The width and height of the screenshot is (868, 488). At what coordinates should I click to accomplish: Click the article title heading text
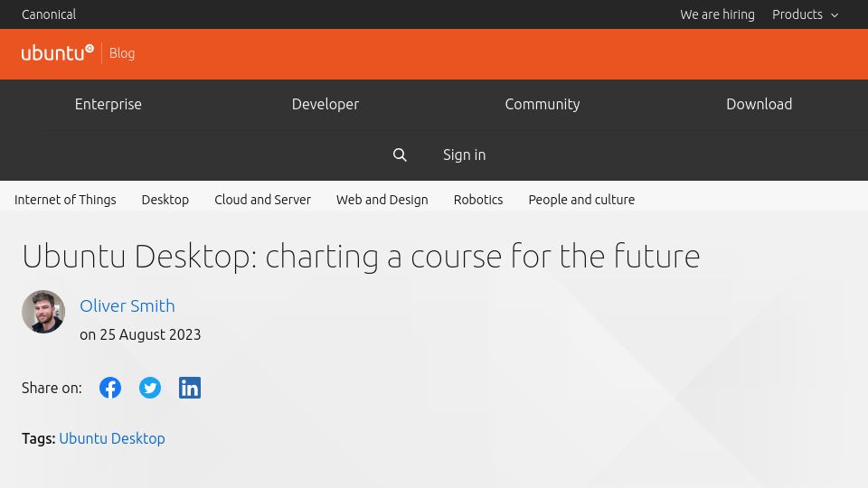click(x=361, y=257)
